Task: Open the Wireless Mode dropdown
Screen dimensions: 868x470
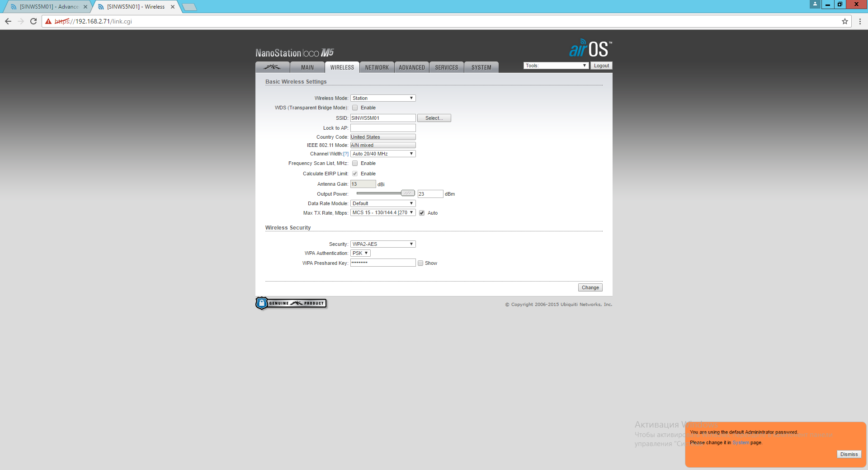Action: coord(382,98)
